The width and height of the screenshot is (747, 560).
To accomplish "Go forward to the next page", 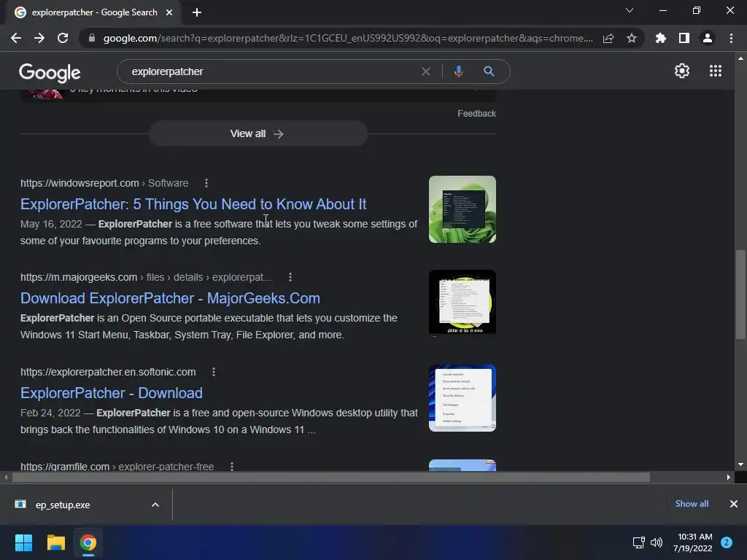I will 39,38.
